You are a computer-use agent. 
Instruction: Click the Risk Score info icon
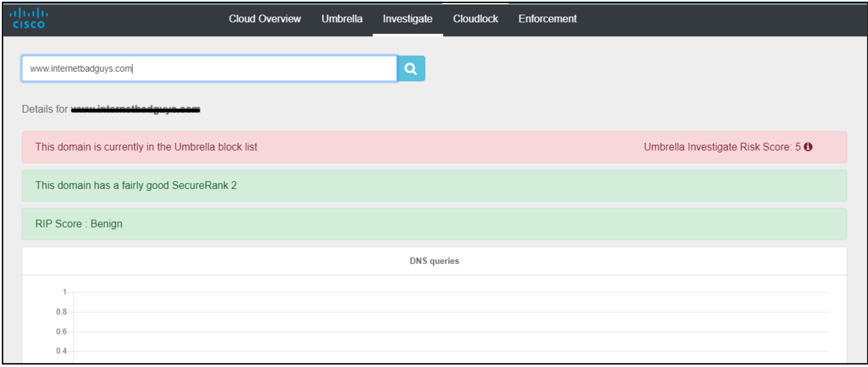pyautogui.click(x=808, y=147)
